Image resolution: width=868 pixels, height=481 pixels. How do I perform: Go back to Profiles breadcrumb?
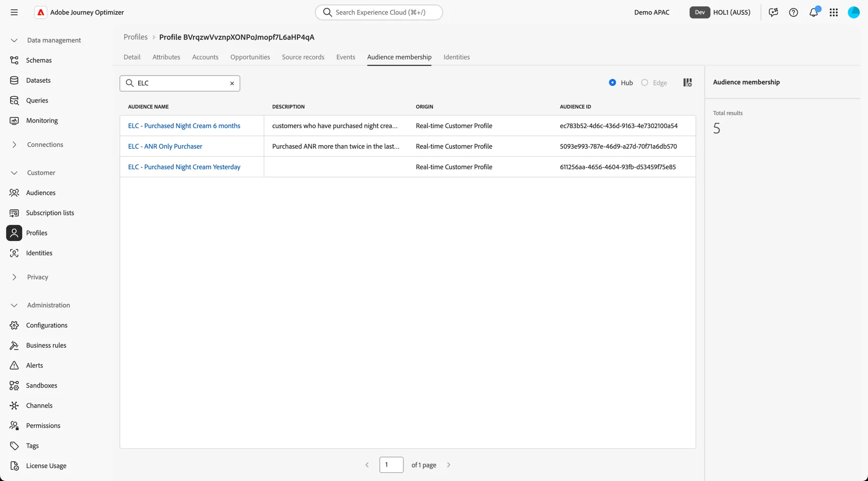pyautogui.click(x=136, y=37)
